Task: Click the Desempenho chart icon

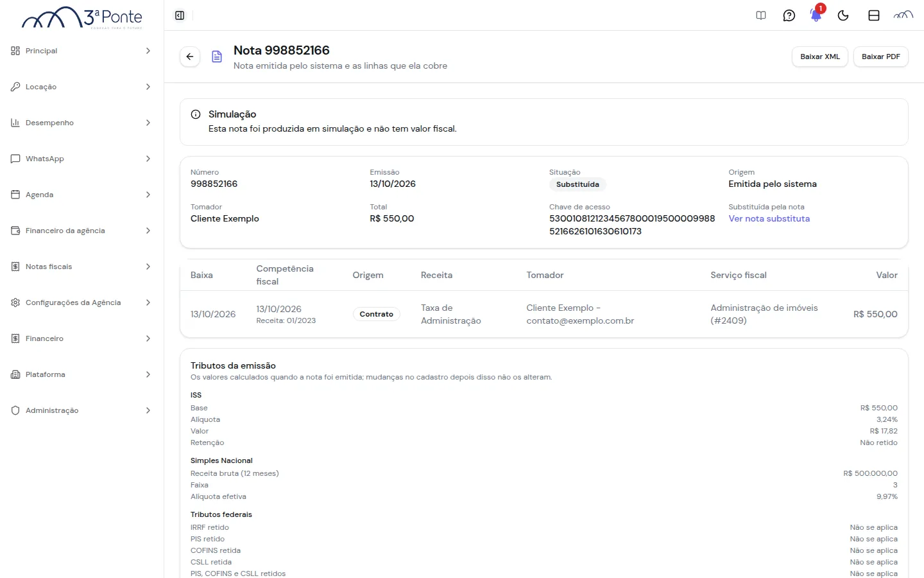Action: pos(15,123)
